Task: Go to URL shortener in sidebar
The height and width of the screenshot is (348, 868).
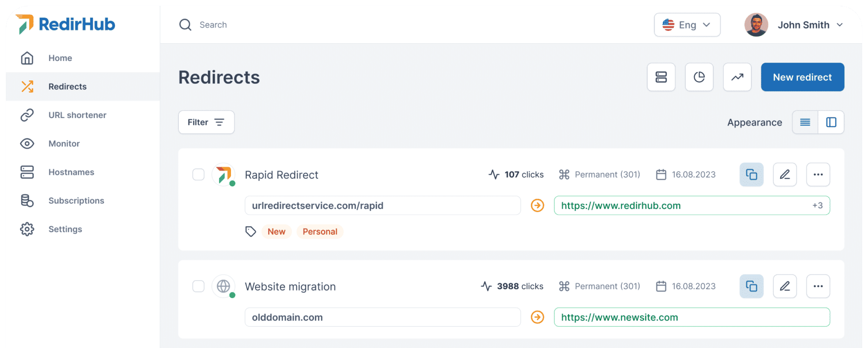Action: [77, 115]
